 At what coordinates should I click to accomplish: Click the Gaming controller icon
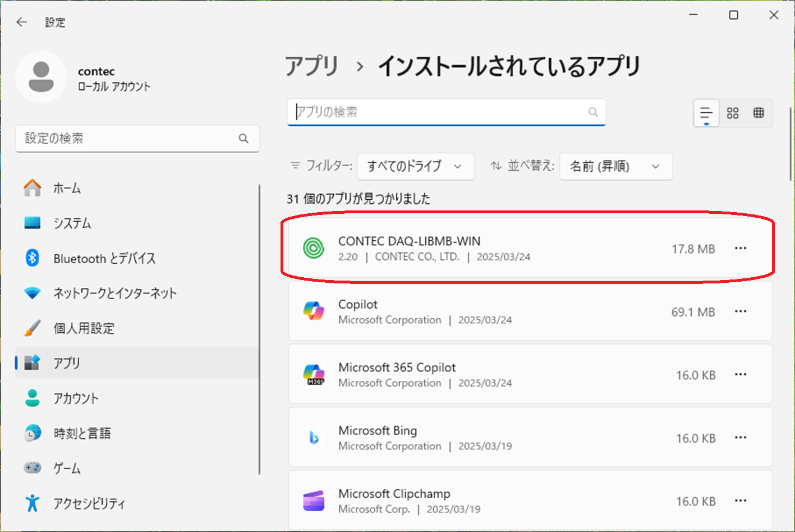click(x=33, y=467)
